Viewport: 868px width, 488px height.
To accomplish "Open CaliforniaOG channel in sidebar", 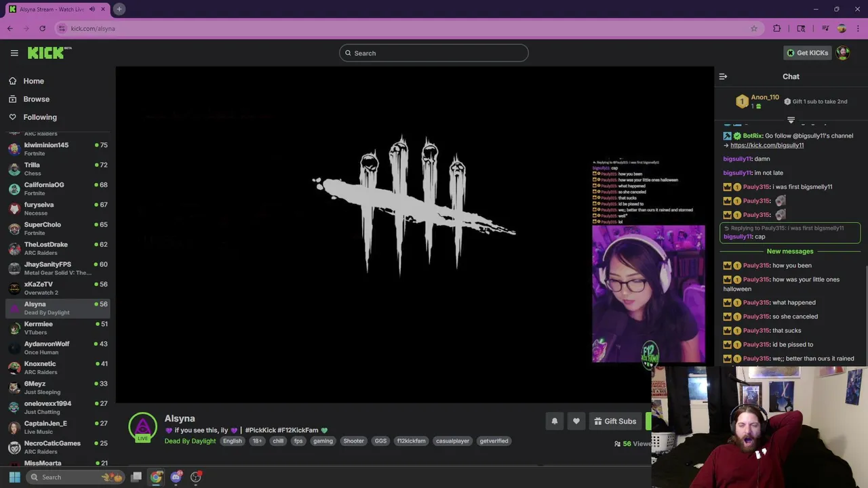I will pyautogui.click(x=58, y=188).
